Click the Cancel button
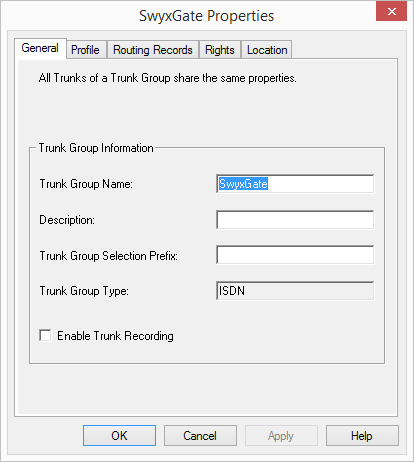Screen dimensions: 414x462 (200, 436)
